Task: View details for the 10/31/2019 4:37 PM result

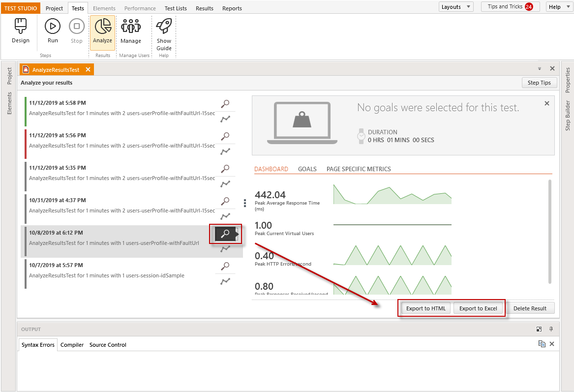Action: pyautogui.click(x=225, y=201)
